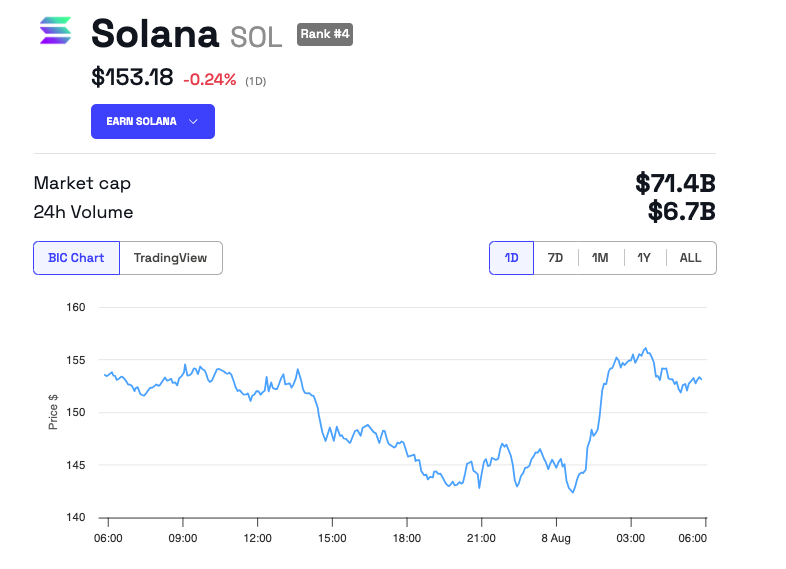Open the Earn Solana dropdown button
The width and height of the screenshot is (786, 569).
152,121
